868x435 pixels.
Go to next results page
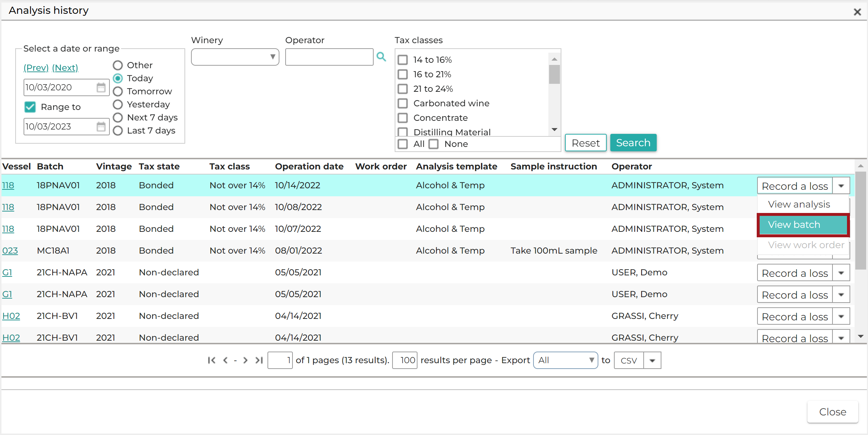245,360
